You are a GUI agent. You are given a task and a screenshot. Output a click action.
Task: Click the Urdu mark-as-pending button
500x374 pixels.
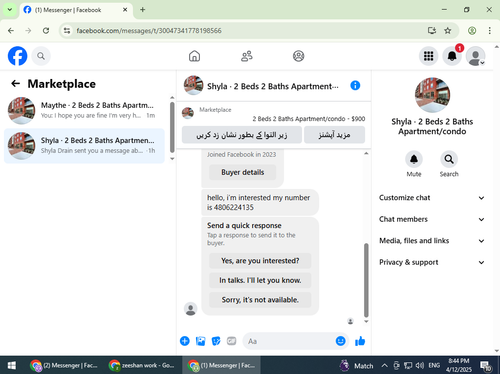[242, 135]
